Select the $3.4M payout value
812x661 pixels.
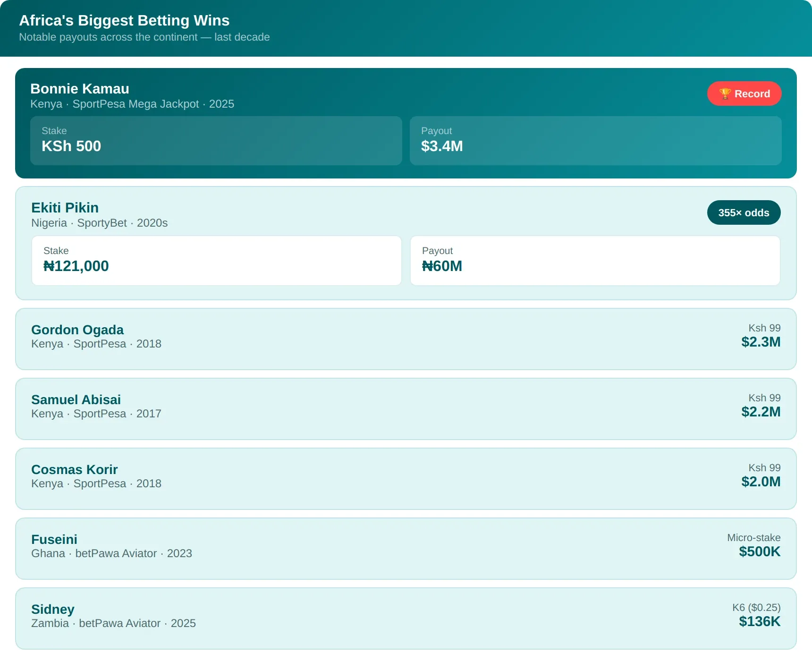(x=442, y=146)
